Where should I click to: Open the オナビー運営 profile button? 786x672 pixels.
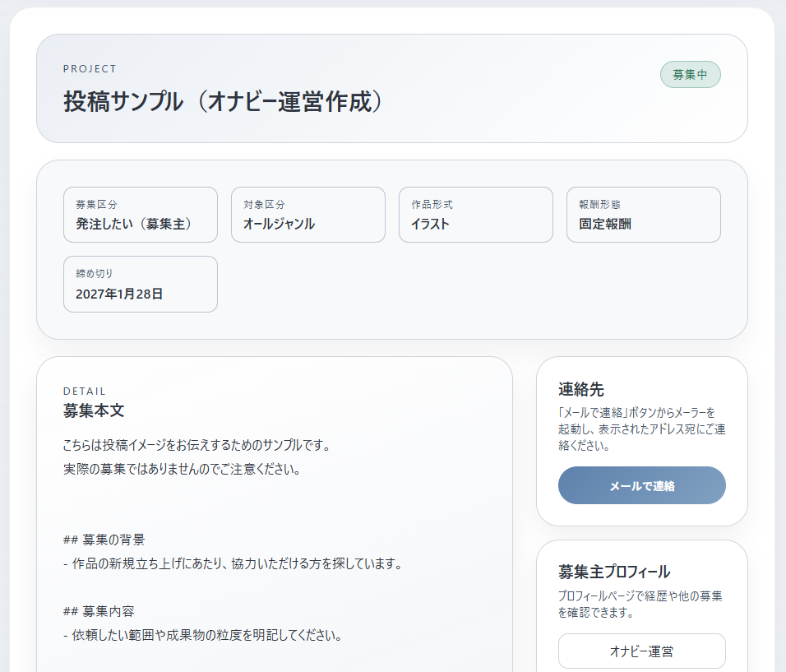(641, 651)
